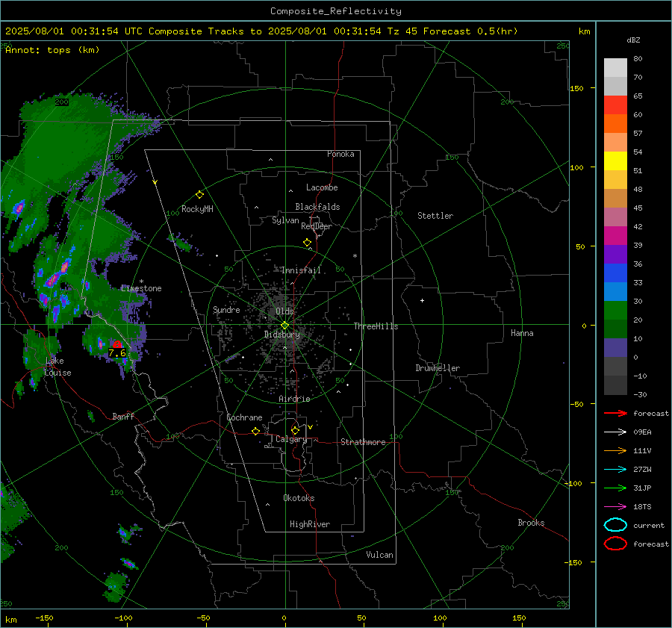
Task: Select the magenta 39-42 dBZ swatch
Action: [x=615, y=236]
